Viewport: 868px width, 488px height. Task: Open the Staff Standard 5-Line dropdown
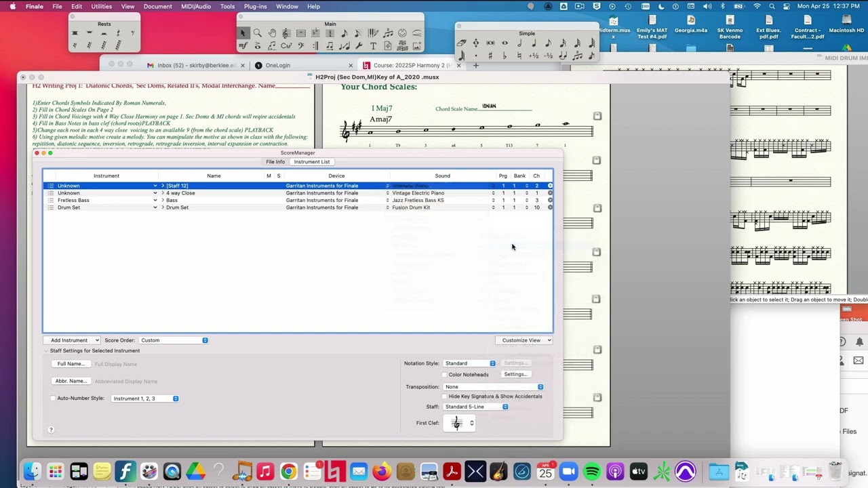tap(476, 407)
